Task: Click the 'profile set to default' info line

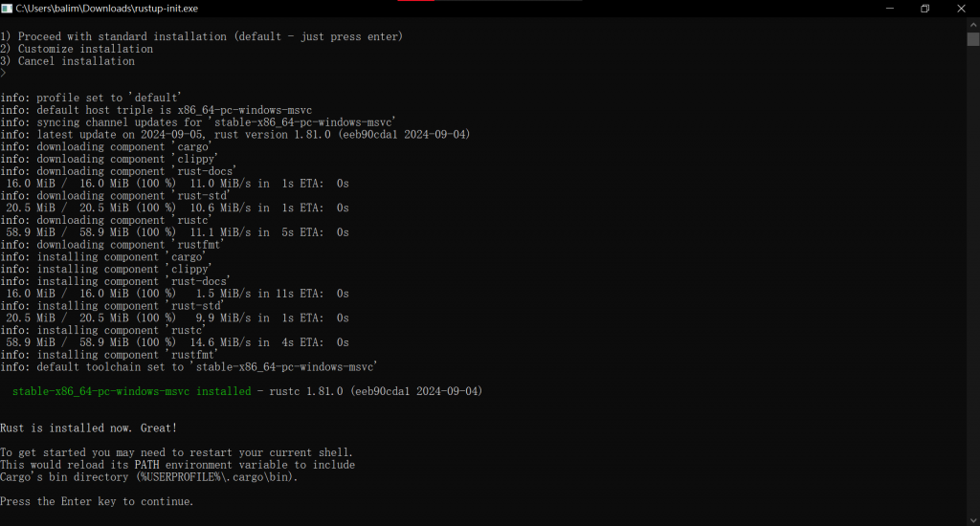Action: point(91,98)
